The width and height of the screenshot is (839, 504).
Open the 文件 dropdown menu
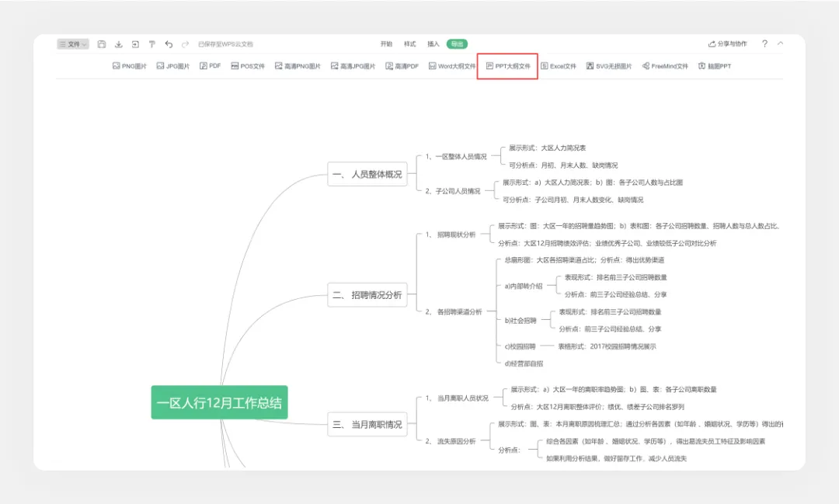(x=73, y=44)
